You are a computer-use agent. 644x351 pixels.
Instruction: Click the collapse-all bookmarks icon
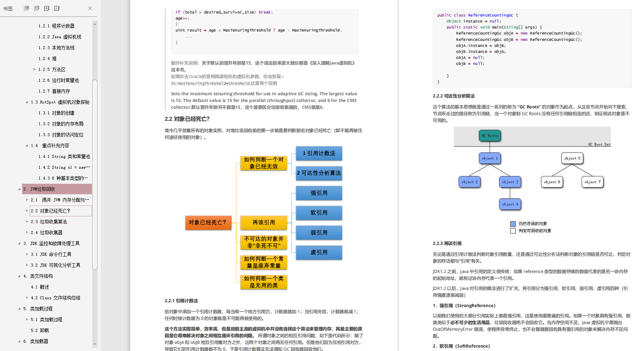[36, 8]
